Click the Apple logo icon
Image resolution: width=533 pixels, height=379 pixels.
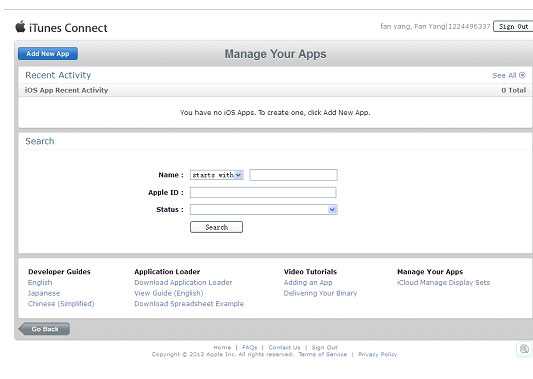(20, 27)
